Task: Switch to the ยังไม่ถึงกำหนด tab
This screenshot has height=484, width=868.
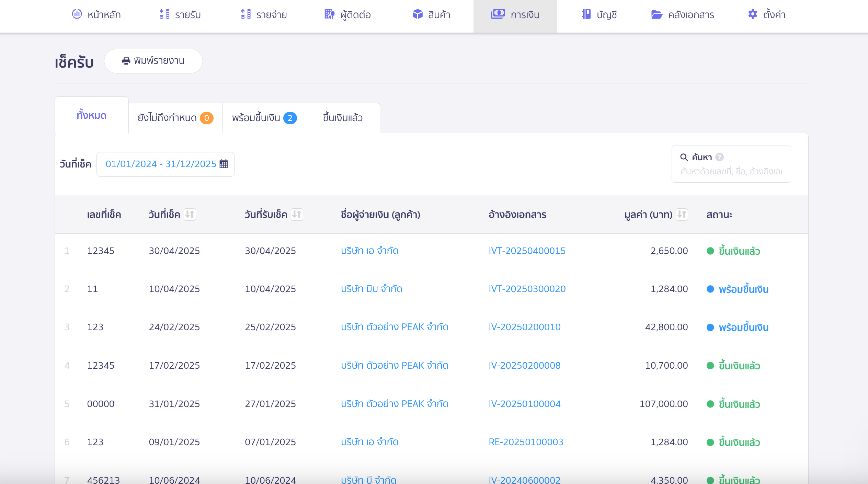Action: tap(175, 118)
